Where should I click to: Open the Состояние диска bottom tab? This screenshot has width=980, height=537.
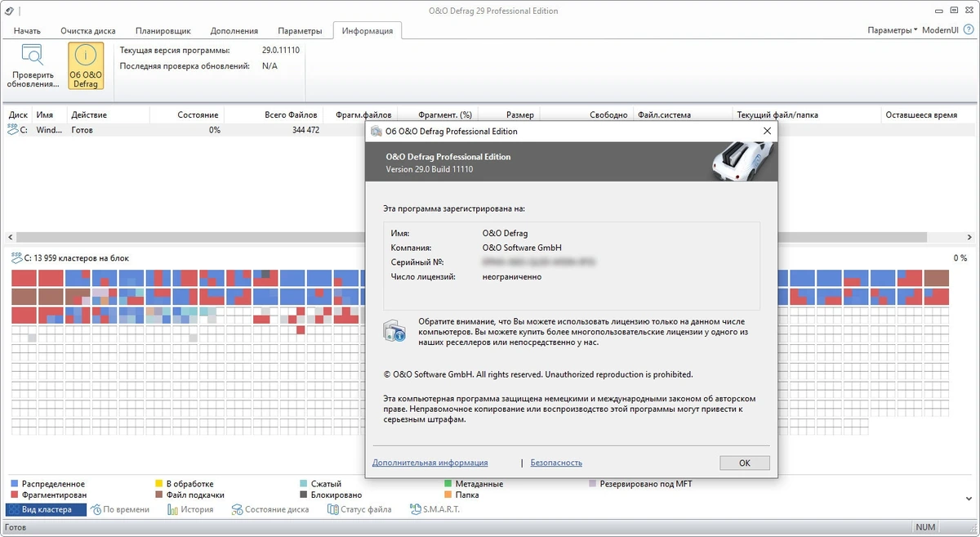269,509
